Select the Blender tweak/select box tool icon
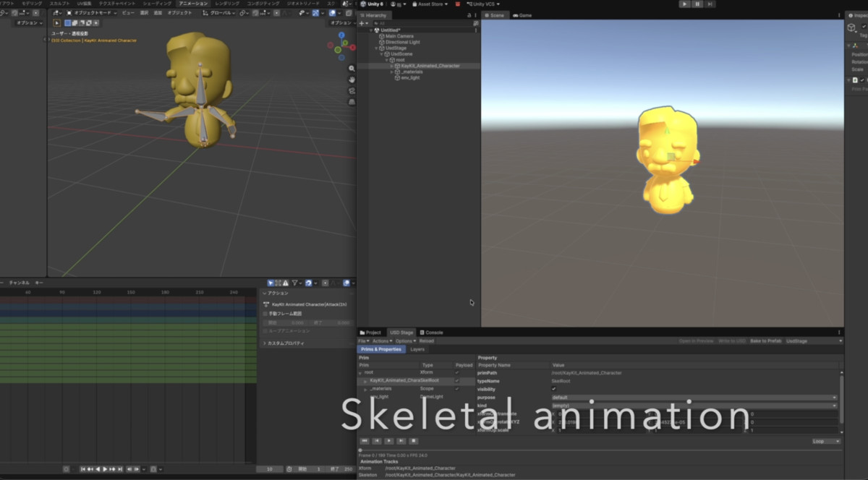This screenshot has width=868, height=480. 57,22
